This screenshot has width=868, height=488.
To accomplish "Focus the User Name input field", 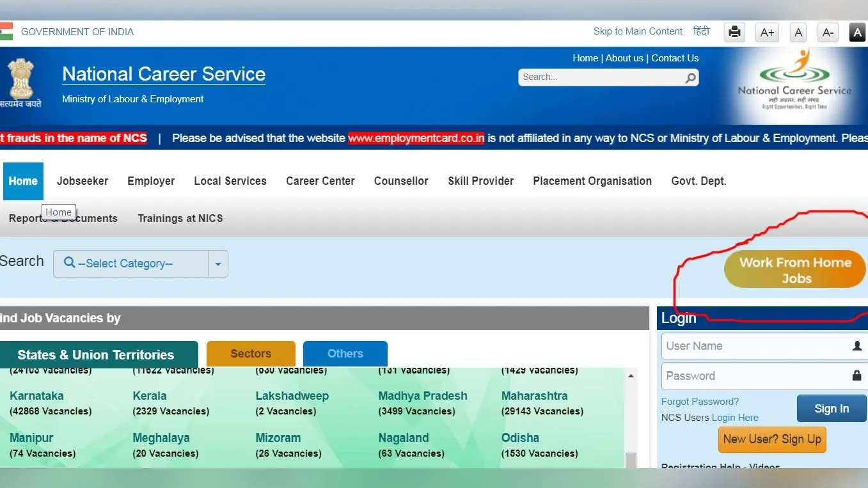I will tap(764, 346).
